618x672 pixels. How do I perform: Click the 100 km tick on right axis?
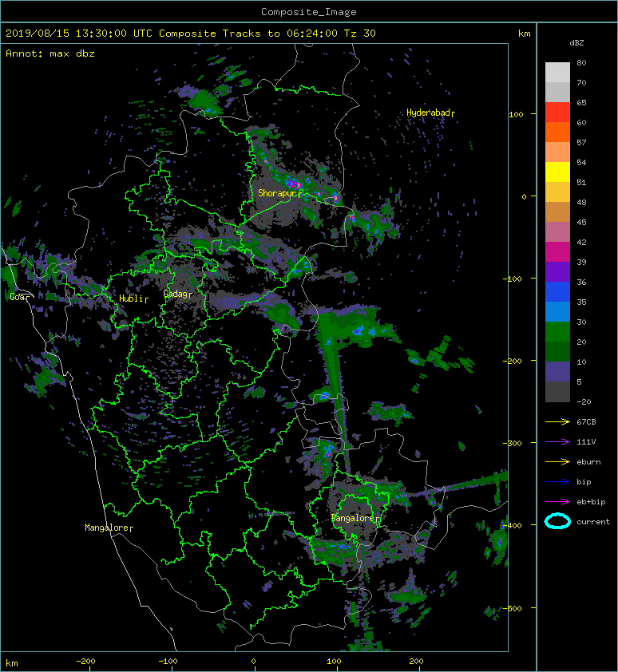click(x=516, y=114)
